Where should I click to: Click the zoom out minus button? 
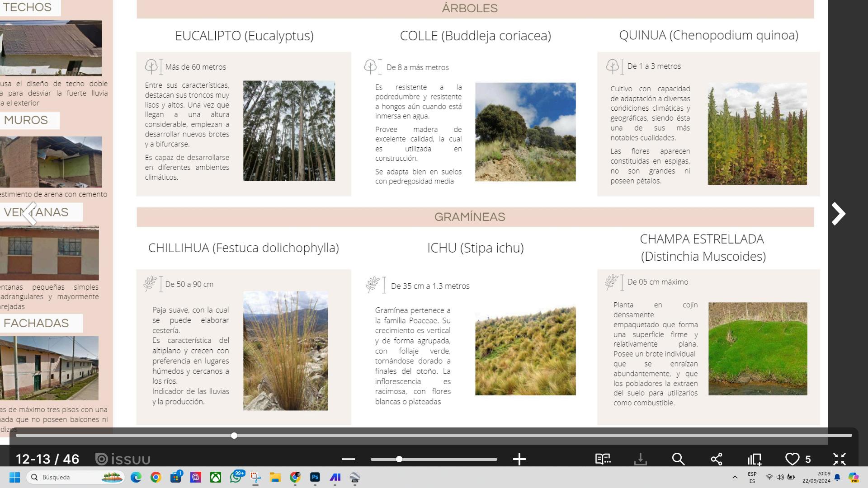tap(348, 459)
